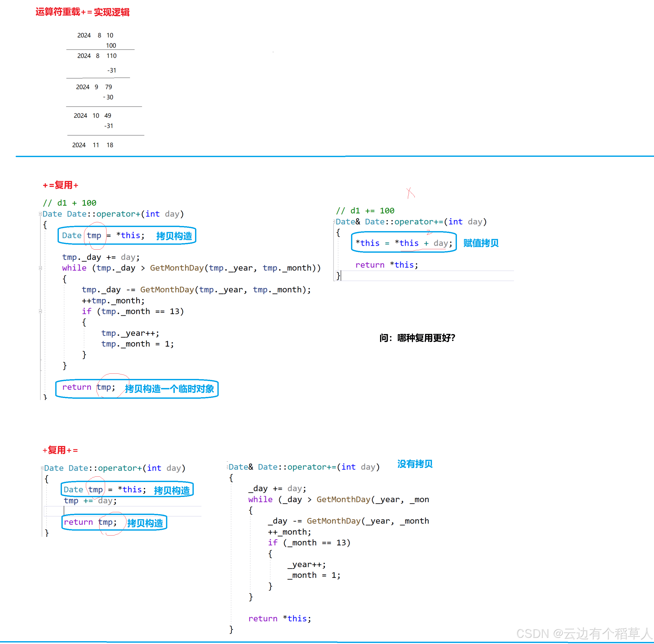Click the 拷贝构造一个临时对象 annotation

point(169,389)
